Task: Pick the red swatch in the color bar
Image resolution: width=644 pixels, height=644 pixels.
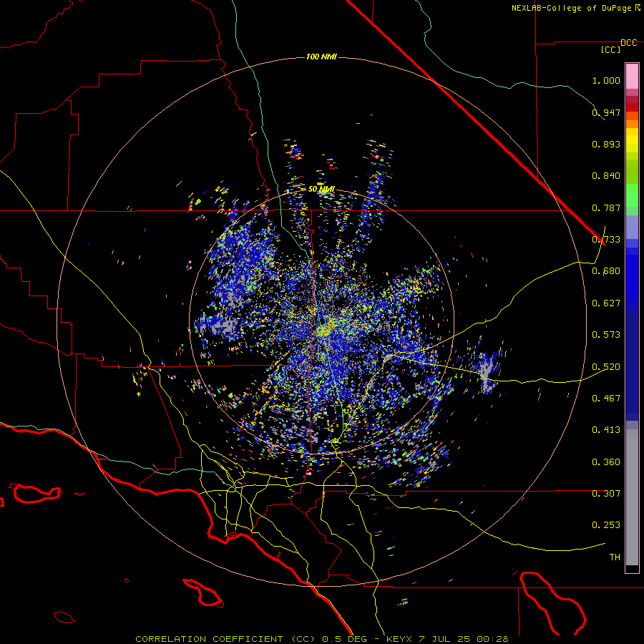Action: tap(632, 107)
